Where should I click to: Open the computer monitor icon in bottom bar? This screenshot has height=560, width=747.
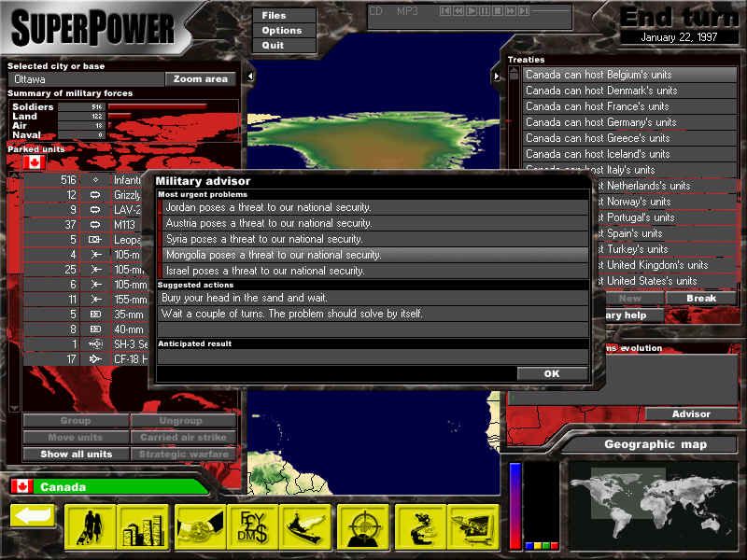[x=473, y=527]
